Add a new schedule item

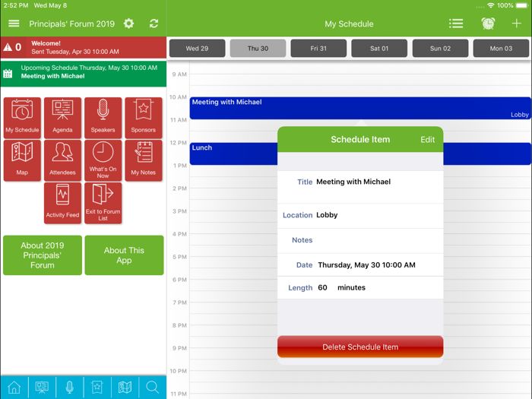point(517,24)
